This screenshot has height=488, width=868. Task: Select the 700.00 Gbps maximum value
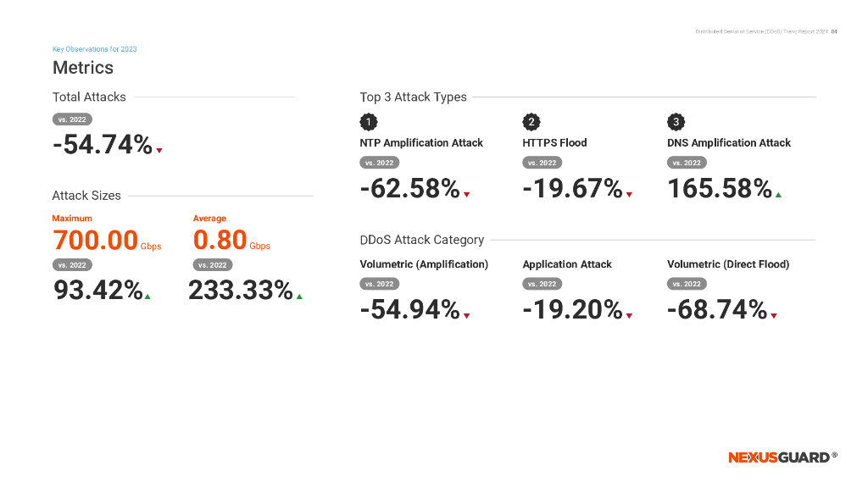coord(107,241)
